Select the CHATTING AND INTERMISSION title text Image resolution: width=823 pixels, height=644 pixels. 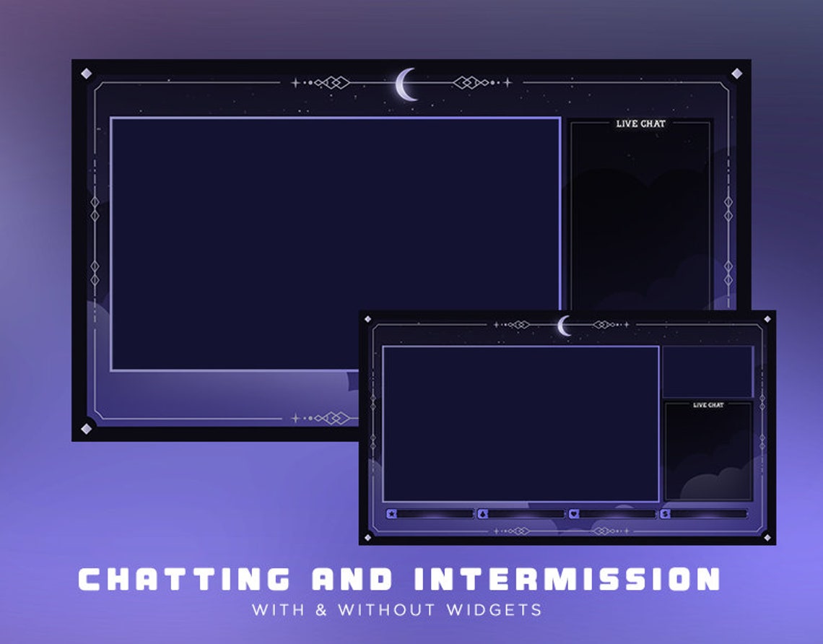(x=411, y=580)
